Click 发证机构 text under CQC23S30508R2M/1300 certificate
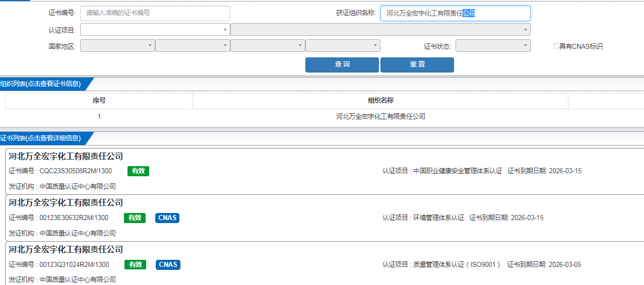The width and height of the screenshot is (644, 285). [x=62, y=186]
